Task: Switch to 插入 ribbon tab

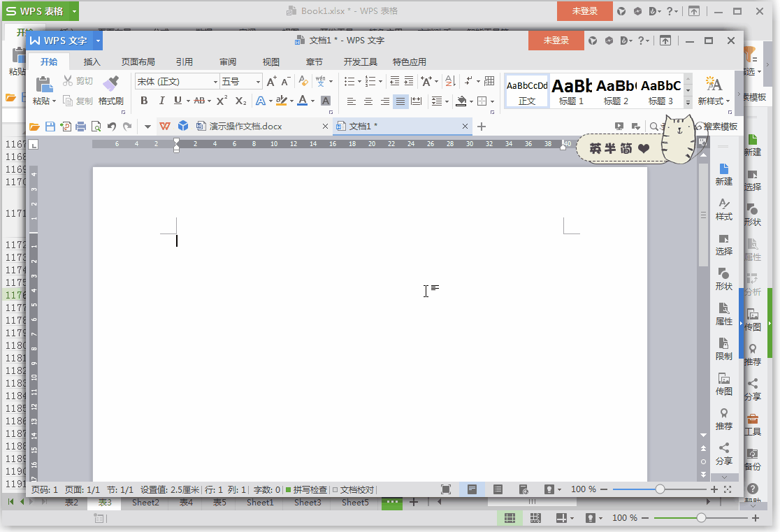Action: pos(92,62)
